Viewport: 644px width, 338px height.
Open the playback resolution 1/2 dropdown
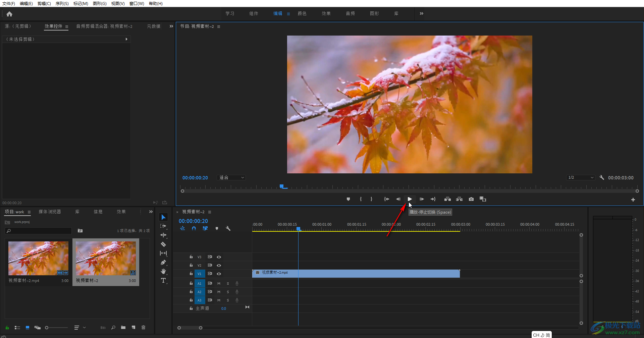point(581,177)
